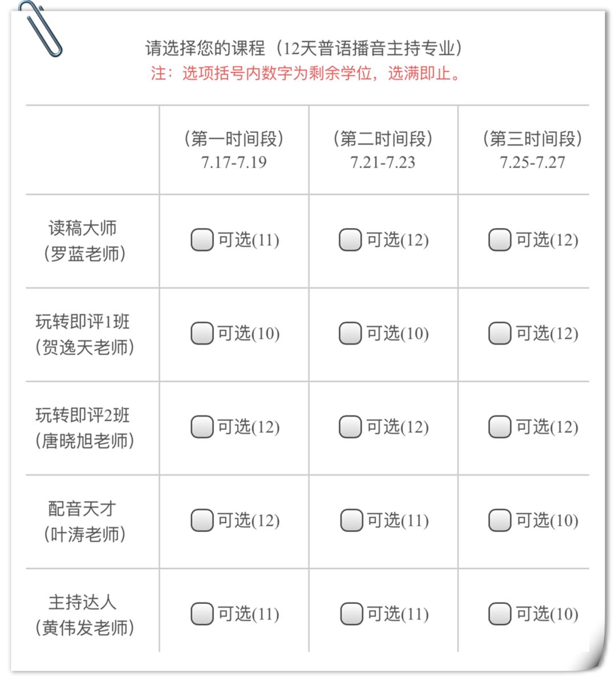Check 配音天才 first period 可选(12) checkbox

(202, 520)
